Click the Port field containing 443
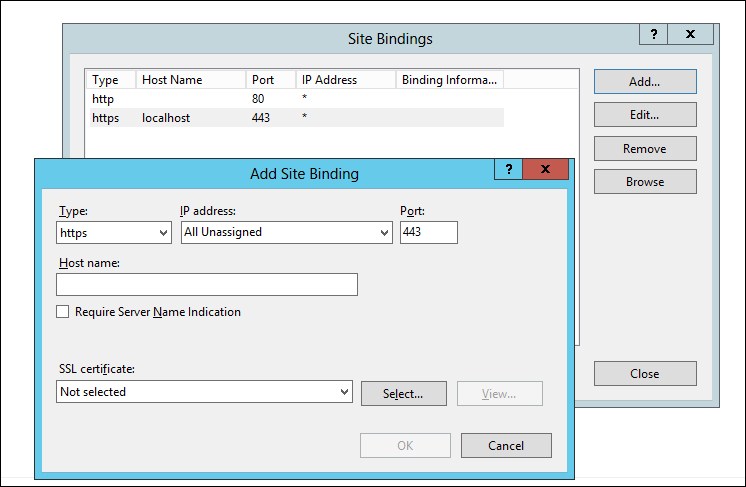This screenshot has height=487, width=746. click(x=429, y=233)
